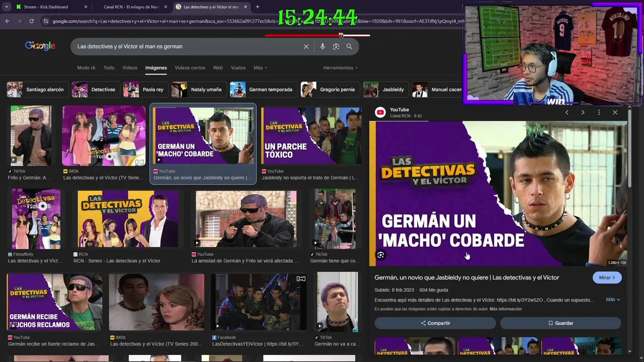Click the Mirar button
Viewport: 644px width, 362px height.
[x=607, y=278]
